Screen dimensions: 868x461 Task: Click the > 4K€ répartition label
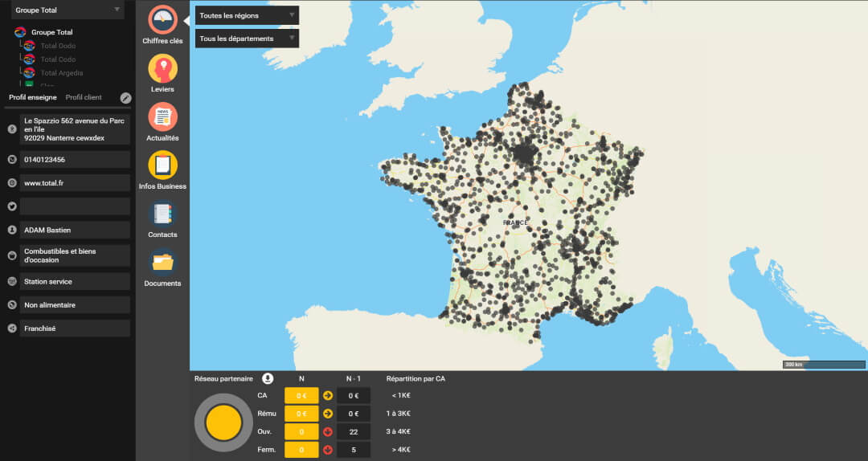coord(401,450)
